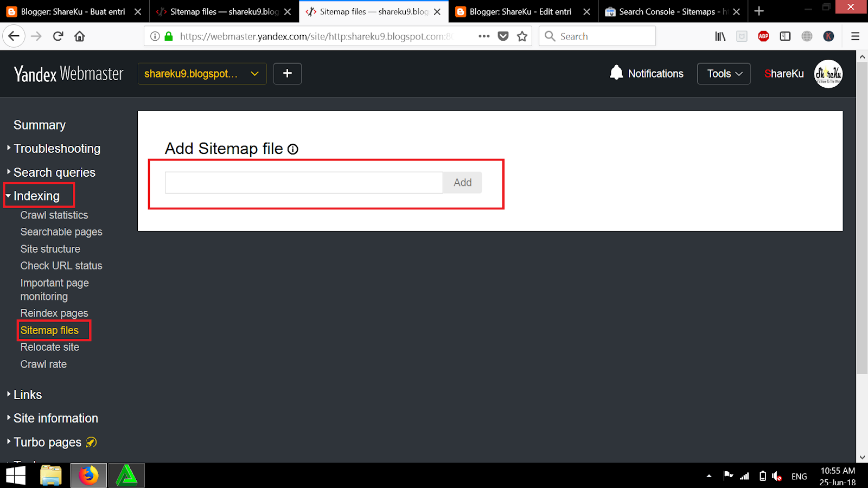868x488 pixels.
Task: Open Check URL status
Action: (x=61, y=266)
